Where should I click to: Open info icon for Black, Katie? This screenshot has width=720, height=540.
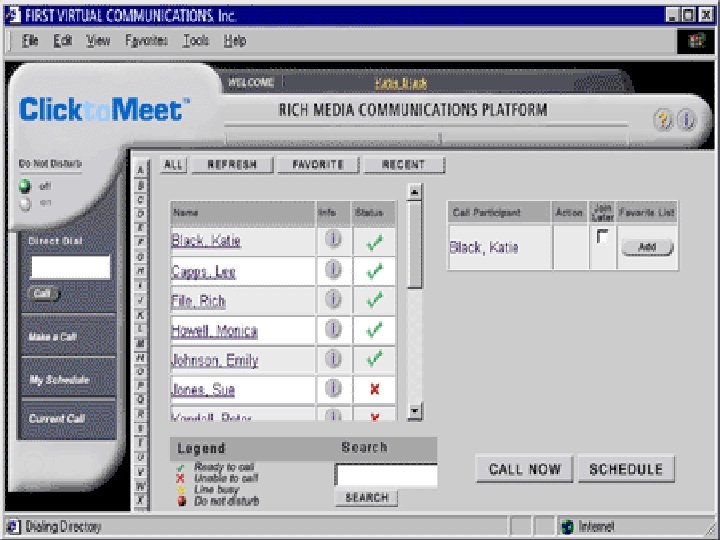point(333,239)
